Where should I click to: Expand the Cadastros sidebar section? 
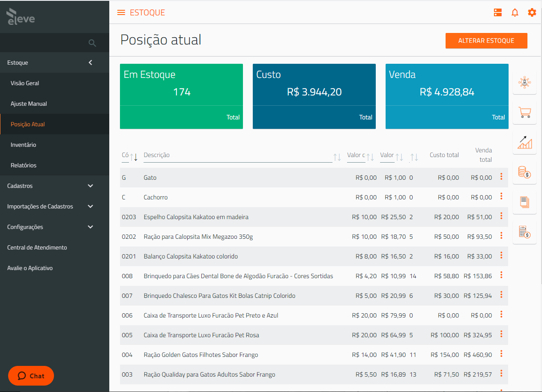point(90,186)
